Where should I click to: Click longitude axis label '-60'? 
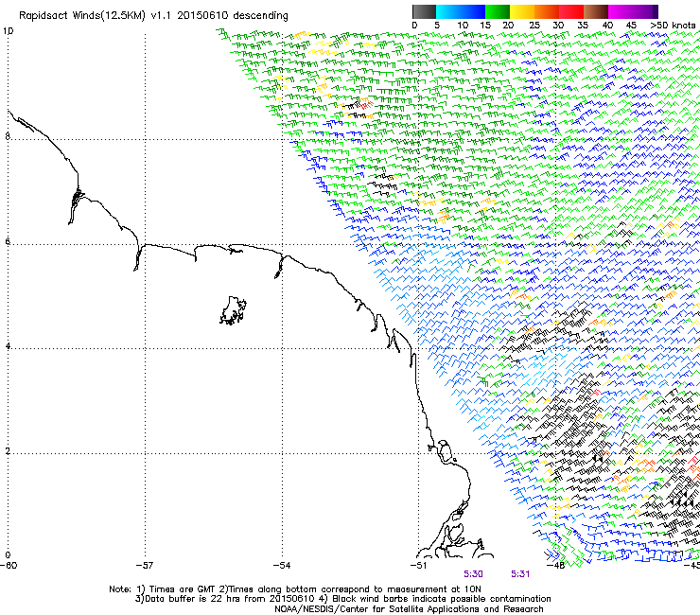(9, 566)
